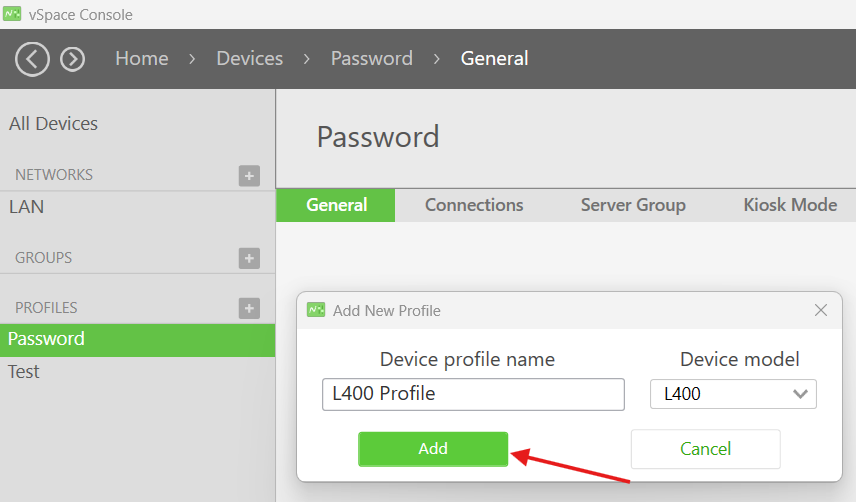Navigate to Devices in the breadcrumb
This screenshot has height=502, width=856.
point(249,58)
